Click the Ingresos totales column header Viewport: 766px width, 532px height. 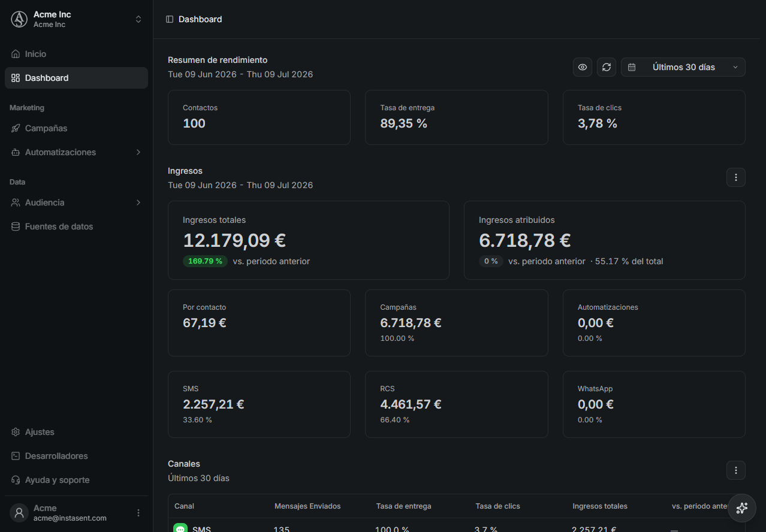tap(600, 506)
